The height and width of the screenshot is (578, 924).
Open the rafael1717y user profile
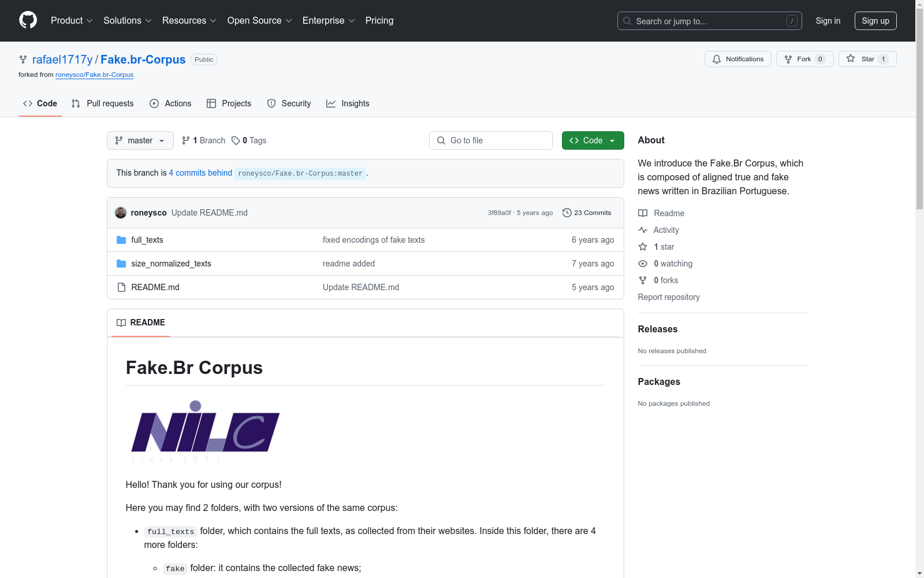(62, 60)
